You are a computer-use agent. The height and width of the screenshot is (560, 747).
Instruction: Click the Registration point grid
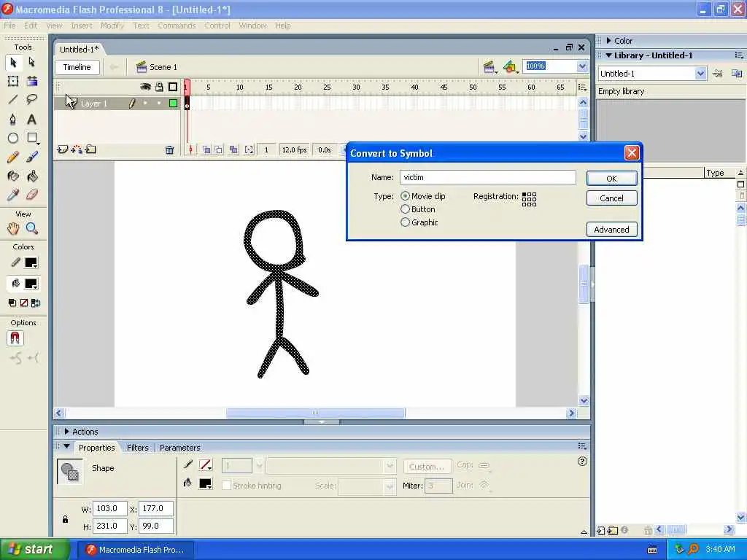pos(530,199)
